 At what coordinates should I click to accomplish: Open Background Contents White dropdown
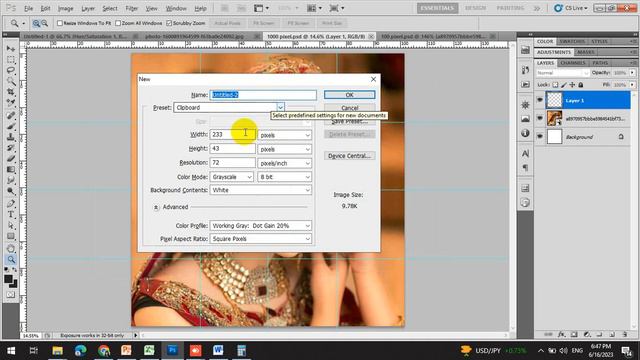[x=261, y=190]
